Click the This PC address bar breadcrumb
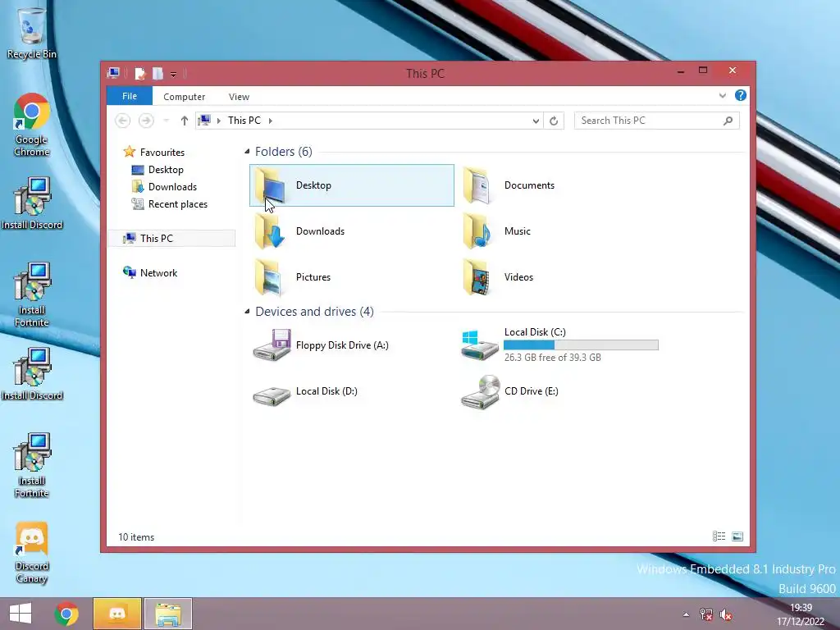840x630 pixels. tap(244, 121)
